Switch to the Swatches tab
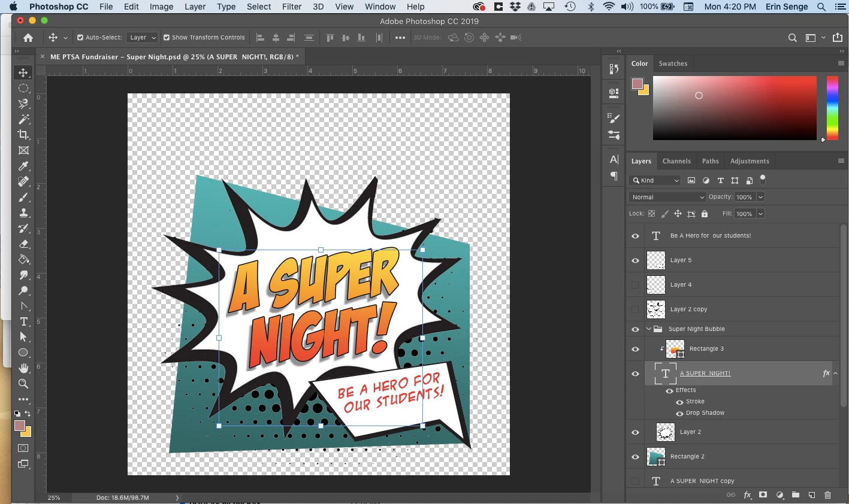Viewport: 849px width, 504px height. pyautogui.click(x=673, y=63)
